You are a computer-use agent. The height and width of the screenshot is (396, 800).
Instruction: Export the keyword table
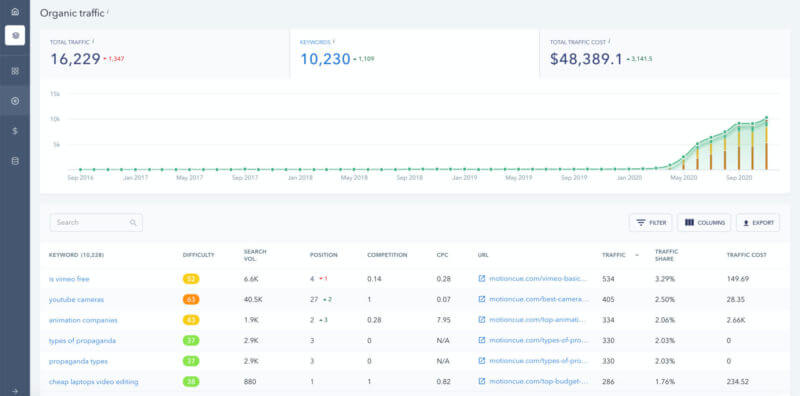[x=758, y=222]
